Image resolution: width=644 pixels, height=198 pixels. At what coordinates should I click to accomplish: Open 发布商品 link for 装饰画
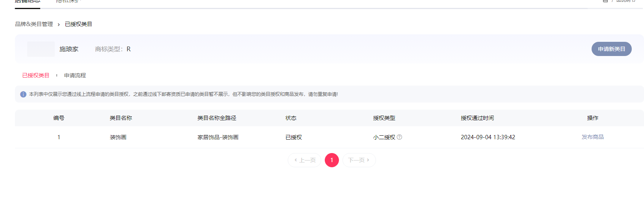coord(592,137)
